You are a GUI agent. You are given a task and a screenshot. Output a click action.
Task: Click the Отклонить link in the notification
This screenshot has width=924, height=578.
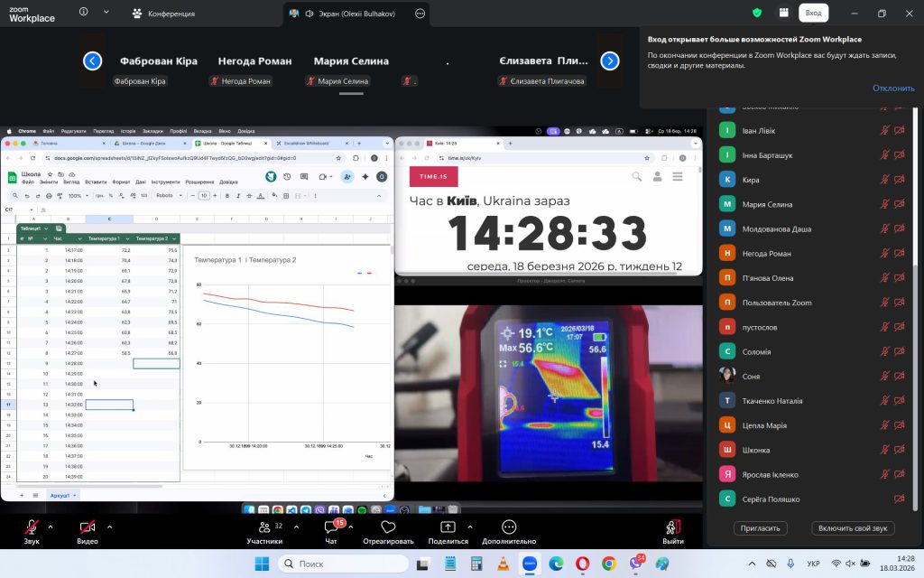click(x=892, y=89)
